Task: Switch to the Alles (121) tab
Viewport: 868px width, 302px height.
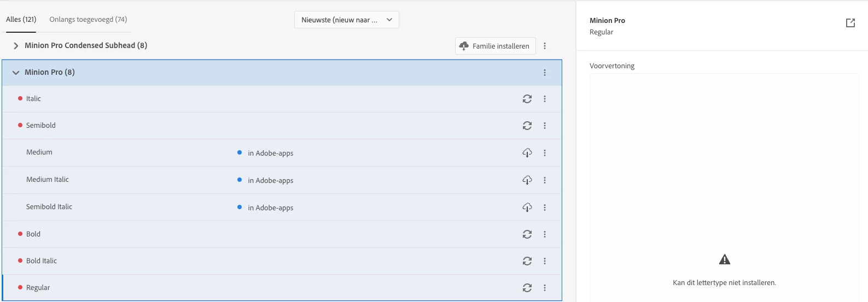Action: (21, 20)
